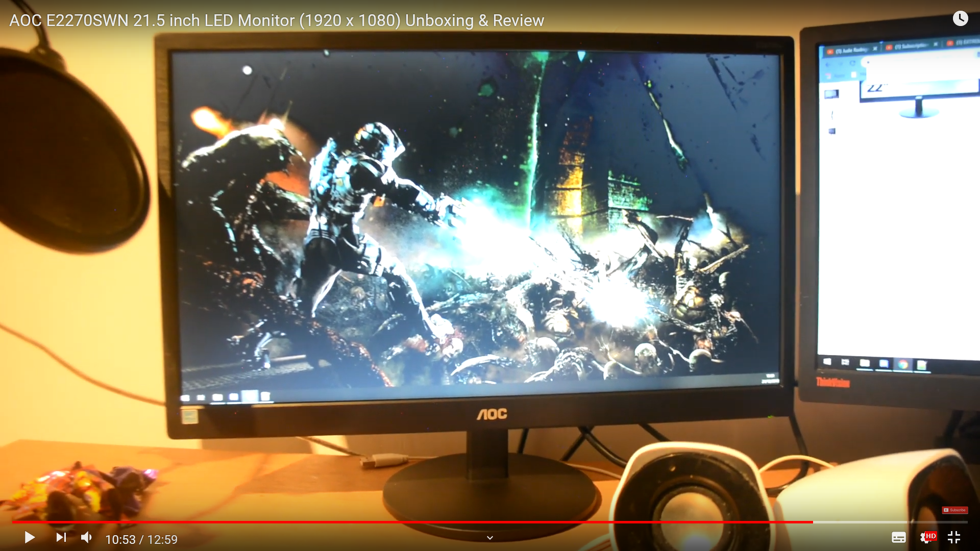The width and height of the screenshot is (980, 551).
Task: Click the clock icon at top right
Action: pos(960,19)
